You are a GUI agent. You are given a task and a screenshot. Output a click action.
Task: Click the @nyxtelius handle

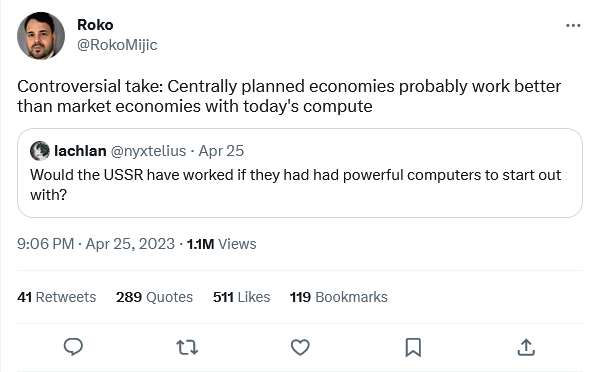148,151
